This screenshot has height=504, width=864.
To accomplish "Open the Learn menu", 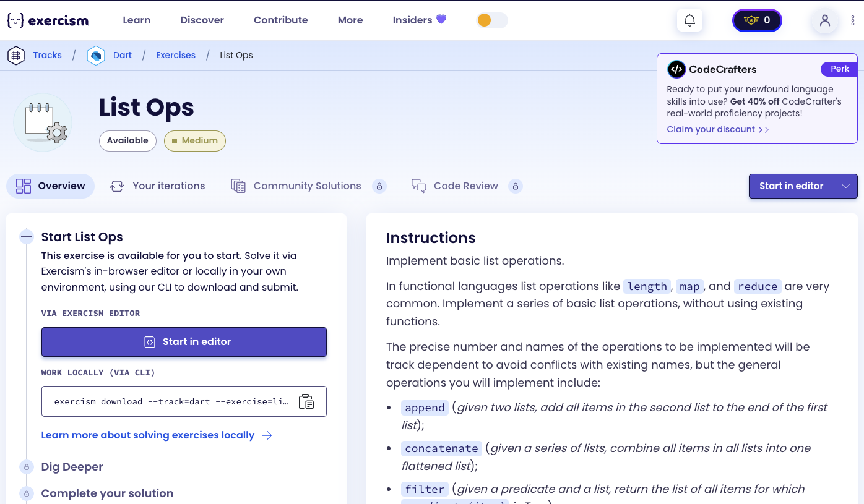I will point(137,20).
